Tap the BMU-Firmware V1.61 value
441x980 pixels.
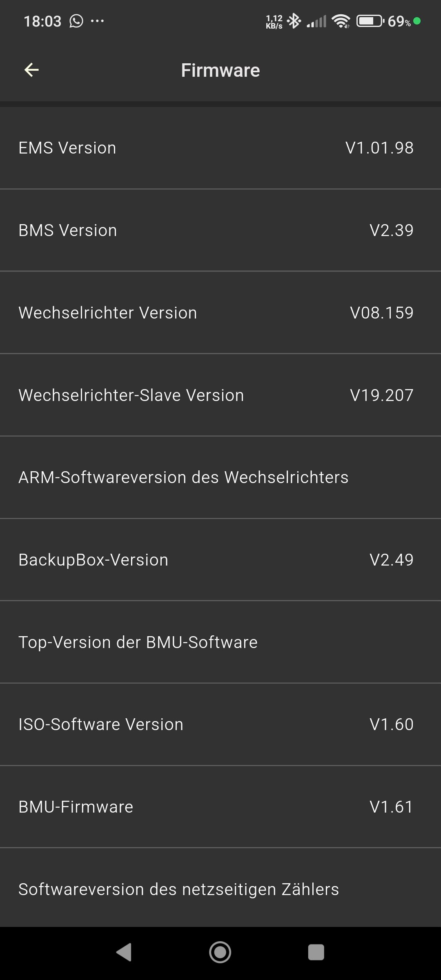391,807
